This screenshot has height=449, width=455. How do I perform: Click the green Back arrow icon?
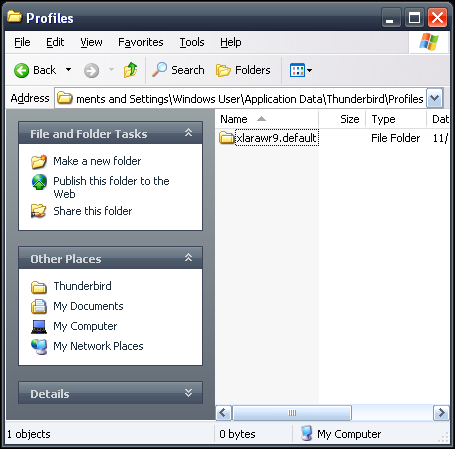click(x=22, y=70)
